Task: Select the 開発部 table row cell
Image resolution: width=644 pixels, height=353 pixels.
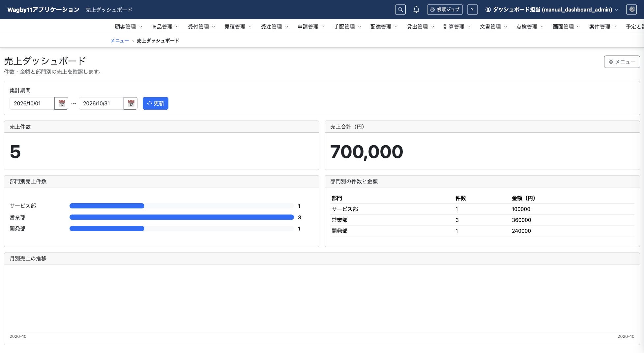Action: click(339, 231)
